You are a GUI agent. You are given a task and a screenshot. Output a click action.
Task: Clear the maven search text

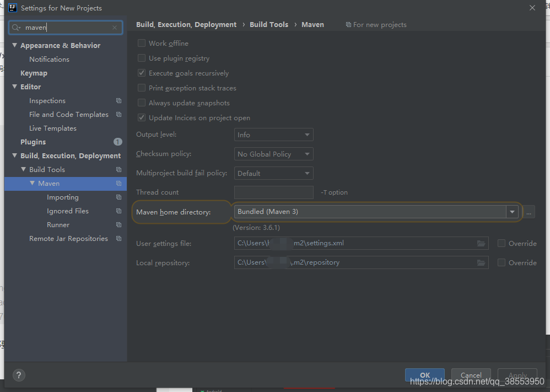[x=114, y=28]
